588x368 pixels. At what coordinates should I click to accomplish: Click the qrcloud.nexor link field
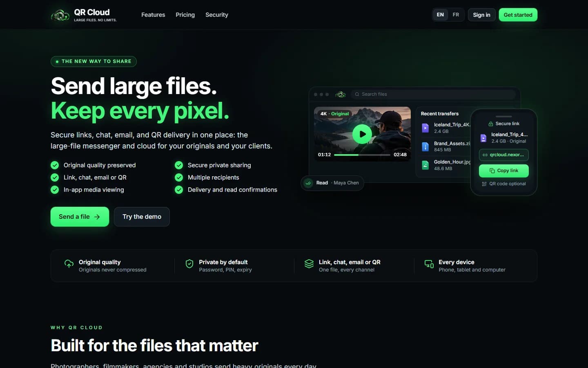coord(504,155)
